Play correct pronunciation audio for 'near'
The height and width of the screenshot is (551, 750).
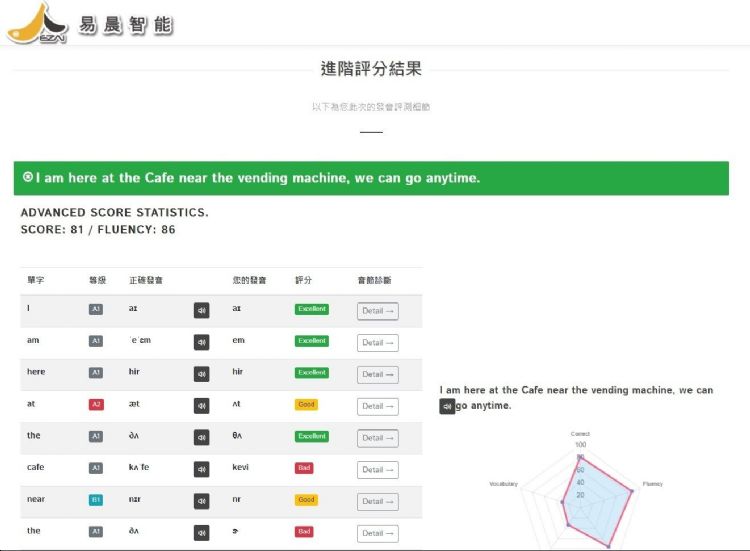click(x=201, y=501)
